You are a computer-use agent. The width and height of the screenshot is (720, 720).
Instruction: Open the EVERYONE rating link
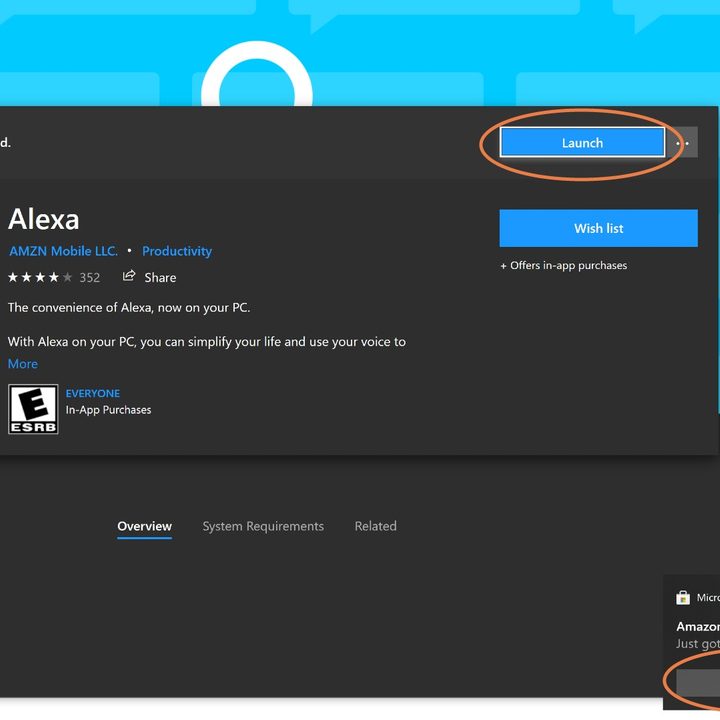[x=93, y=394]
